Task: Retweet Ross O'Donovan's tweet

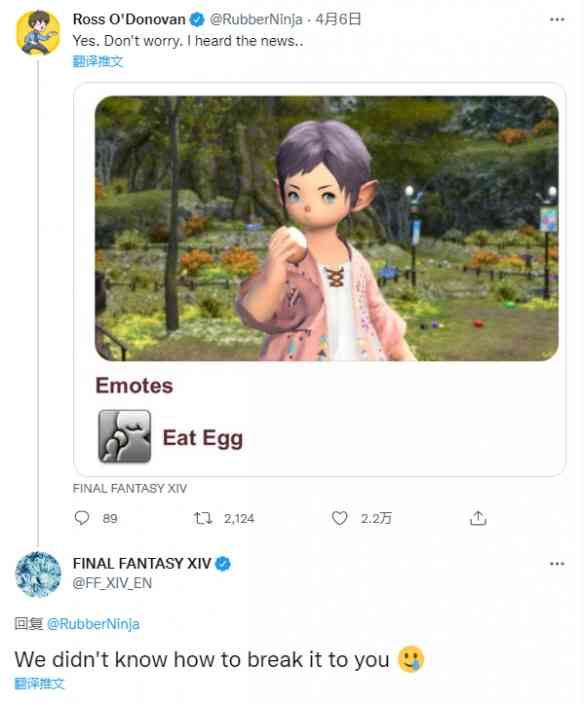Action: click(203, 518)
